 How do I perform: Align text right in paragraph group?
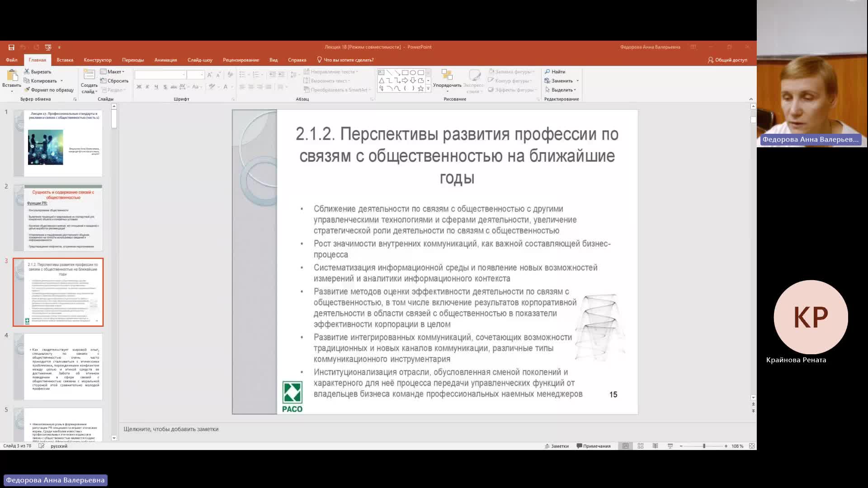tap(260, 87)
